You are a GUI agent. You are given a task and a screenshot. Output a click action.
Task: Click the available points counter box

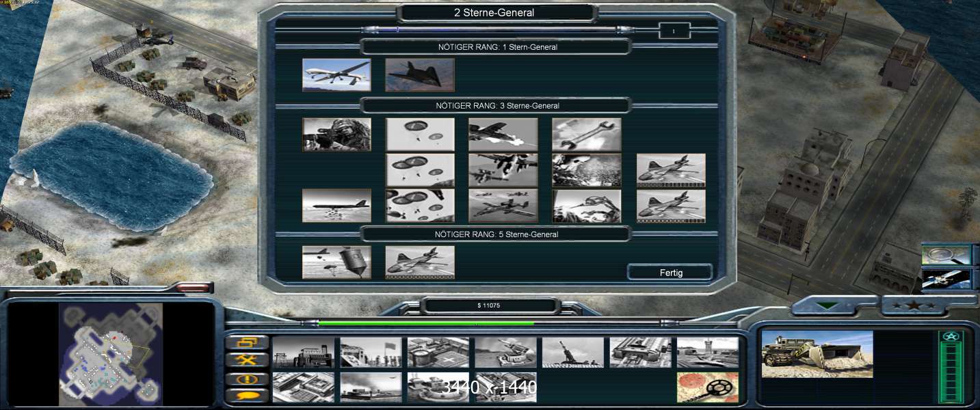point(674,31)
